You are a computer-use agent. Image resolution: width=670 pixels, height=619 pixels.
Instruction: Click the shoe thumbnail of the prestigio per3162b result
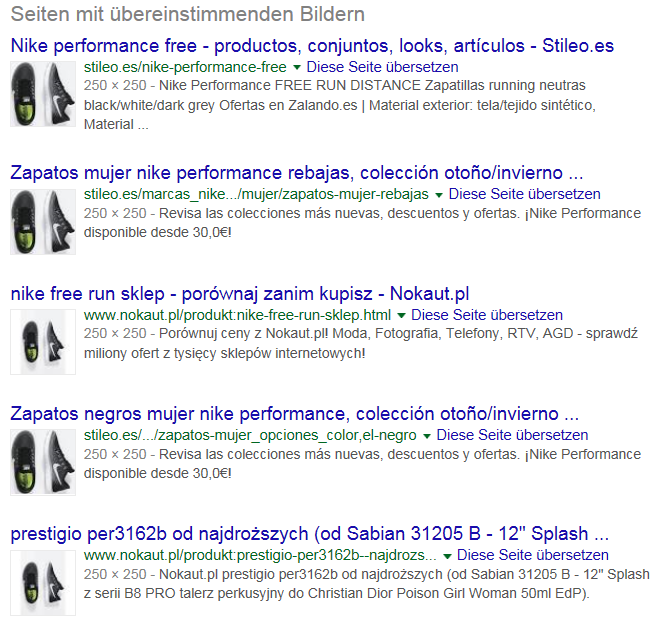(x=43, y=583)
